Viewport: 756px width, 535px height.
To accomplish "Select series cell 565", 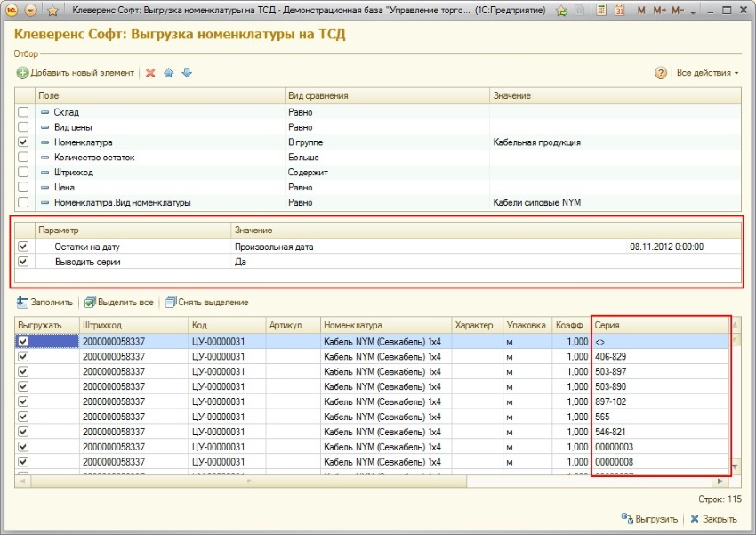I will point(660,417).
